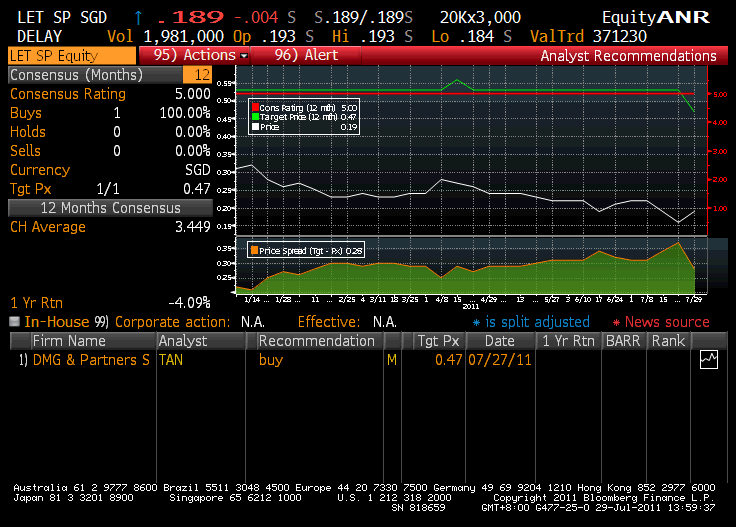
Task: Click the Tgt Px value 0.47 in summary
Action: click(x=197, y=189)
